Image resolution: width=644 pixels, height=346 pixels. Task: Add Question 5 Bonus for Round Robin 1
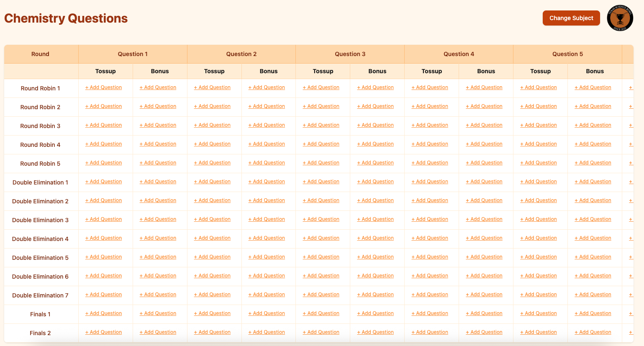click(593, 87)
